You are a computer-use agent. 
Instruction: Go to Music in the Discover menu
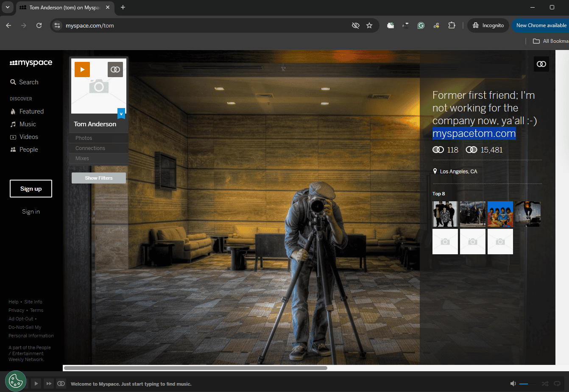click(27, 124)
